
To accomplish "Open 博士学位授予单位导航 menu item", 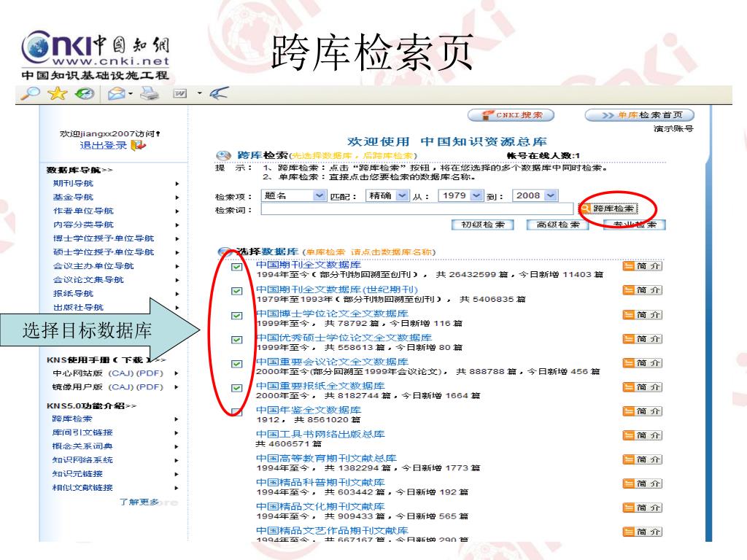I will click(104, 238).
